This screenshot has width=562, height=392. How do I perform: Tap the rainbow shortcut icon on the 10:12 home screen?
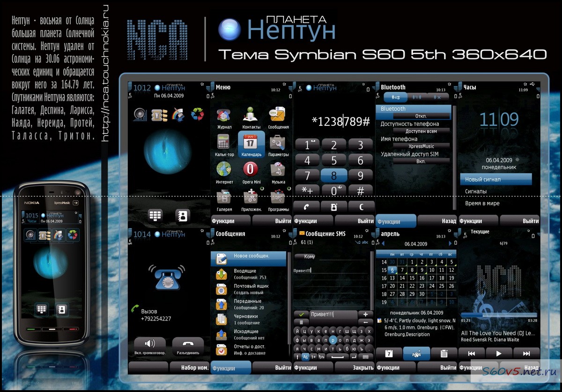pyautogui.click(x=178, y=115)
